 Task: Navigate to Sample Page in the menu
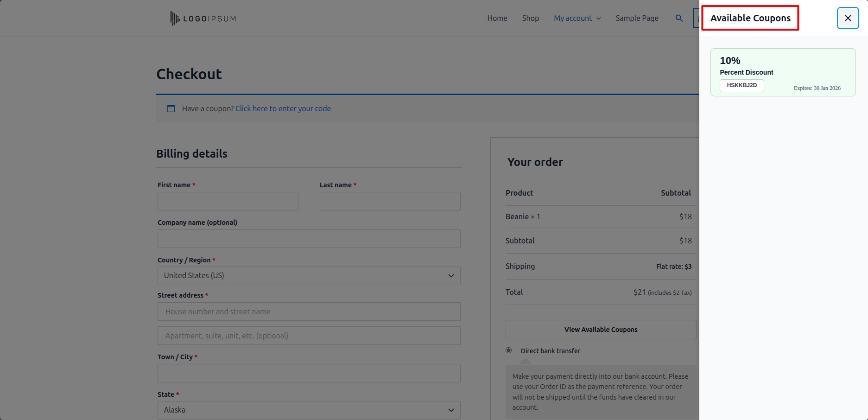637,18
